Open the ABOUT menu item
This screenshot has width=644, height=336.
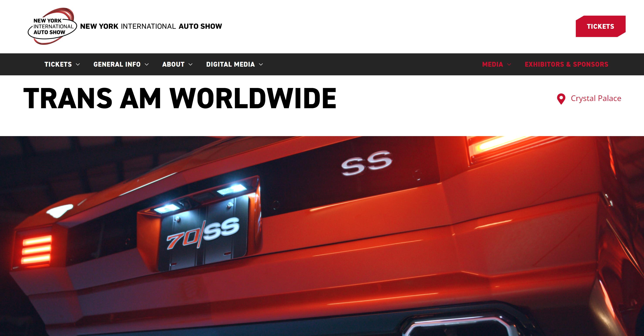pyautogui.click(x=173, y=64)
